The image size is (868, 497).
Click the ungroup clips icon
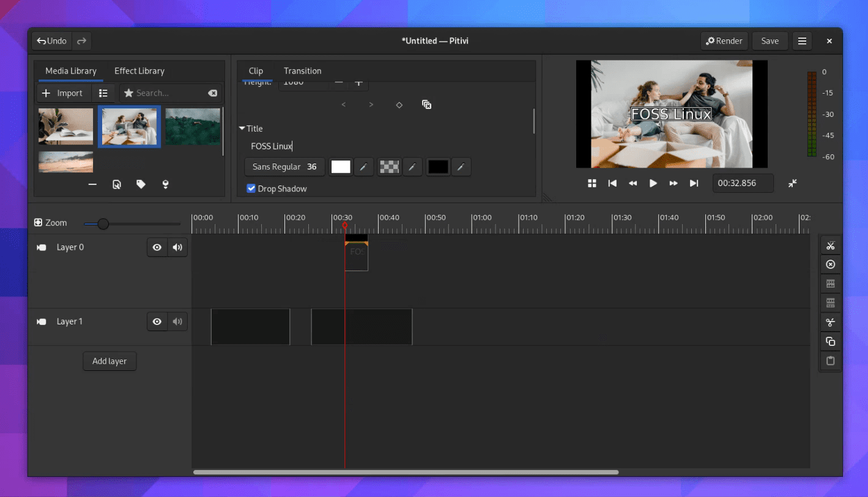[830, 303]
